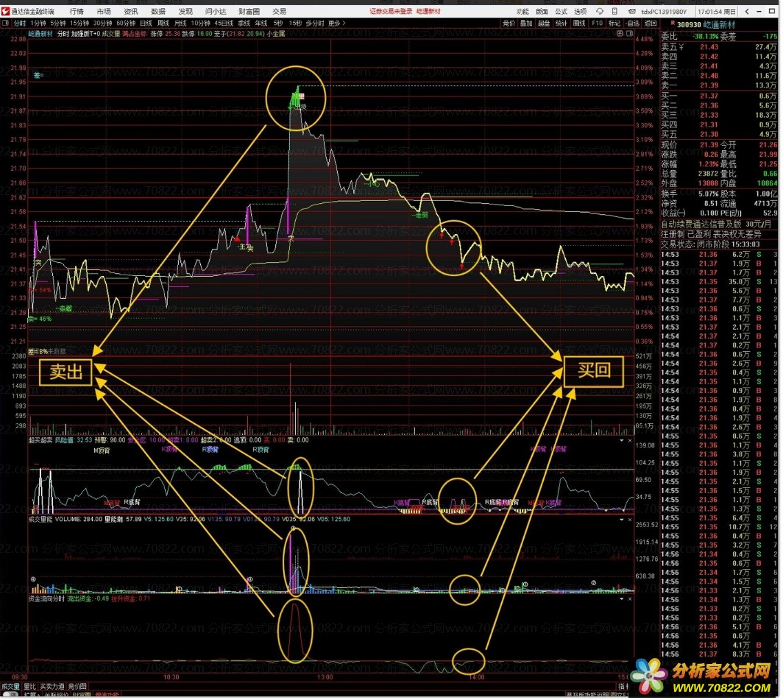Open the 市场 menu
783x700 pixels.
pyautogui.click(x=104, y=11)
